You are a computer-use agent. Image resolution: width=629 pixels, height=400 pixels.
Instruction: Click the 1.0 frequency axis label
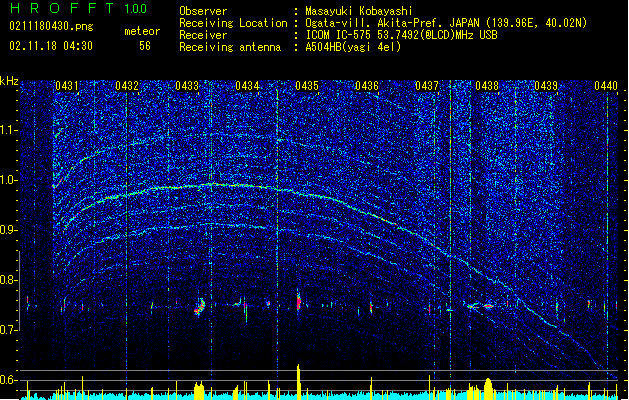9,180
